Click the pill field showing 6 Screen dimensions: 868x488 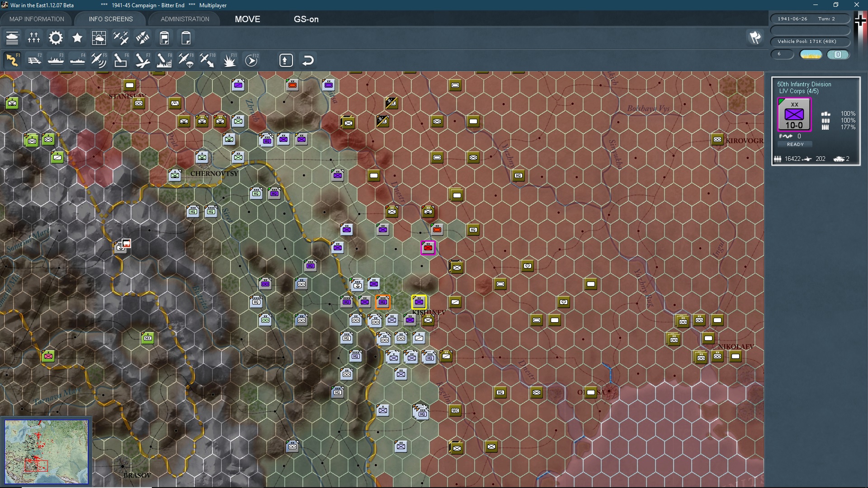click(x=782, y=54)
